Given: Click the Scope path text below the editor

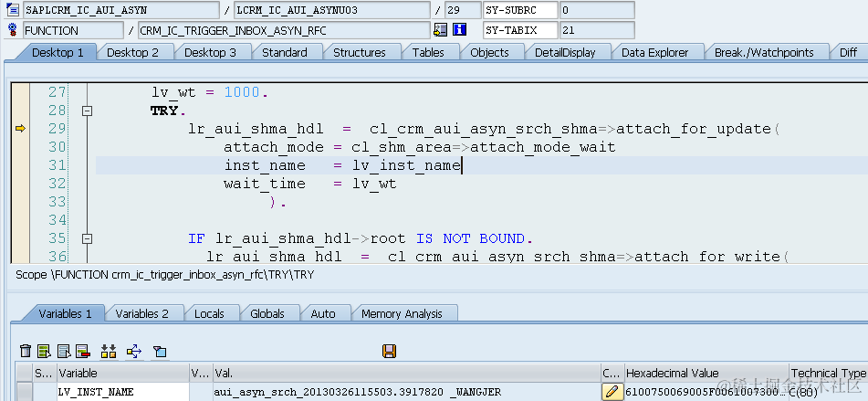Looking at the screenshot, I should 164,275.
